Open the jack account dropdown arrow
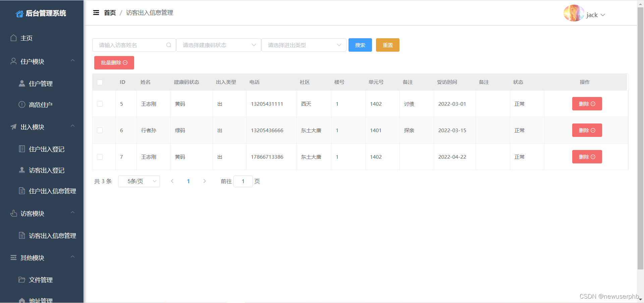 pyautogui.click(x=603, y=15)
